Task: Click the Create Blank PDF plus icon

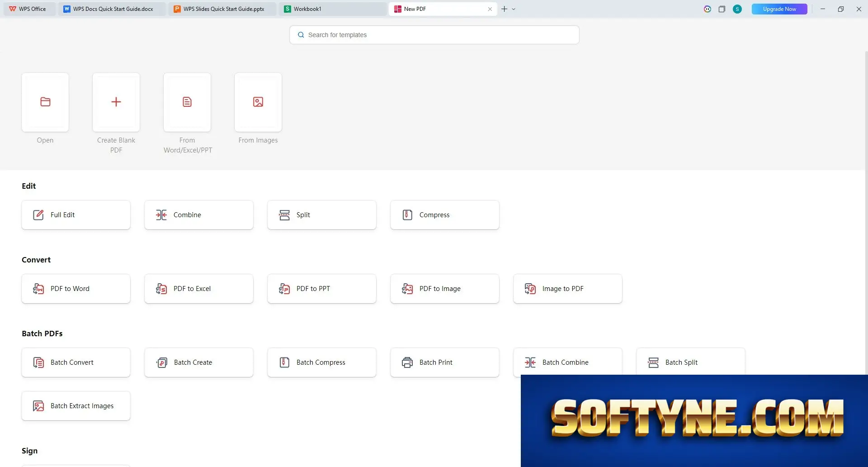Action: click(116, 102)
